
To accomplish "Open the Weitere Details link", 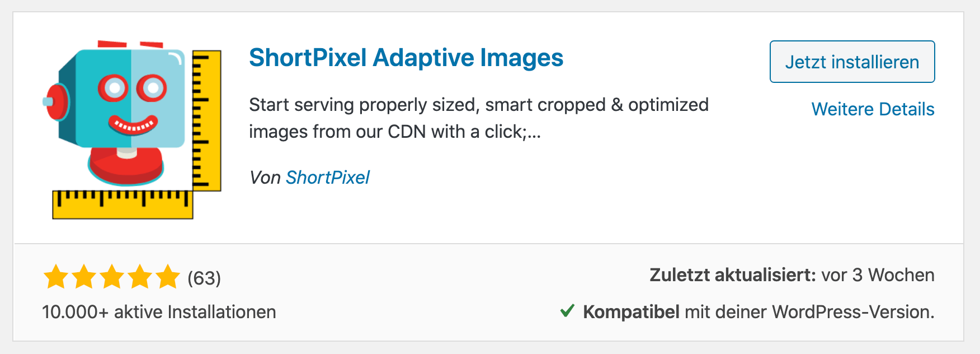I will [x=873, y=109].
